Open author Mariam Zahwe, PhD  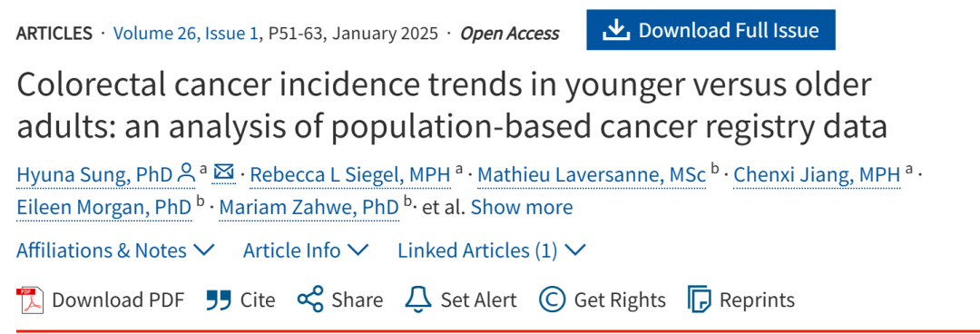click(309, 207)
